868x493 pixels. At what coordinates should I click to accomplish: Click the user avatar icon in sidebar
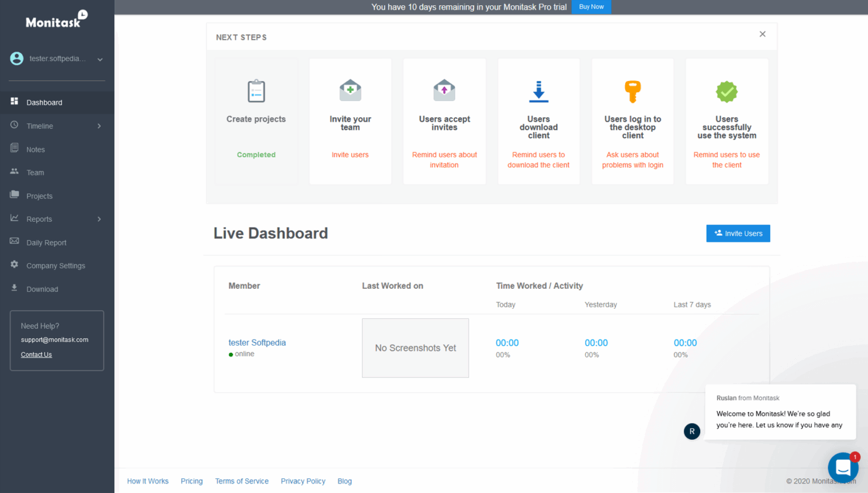(17, 59)
